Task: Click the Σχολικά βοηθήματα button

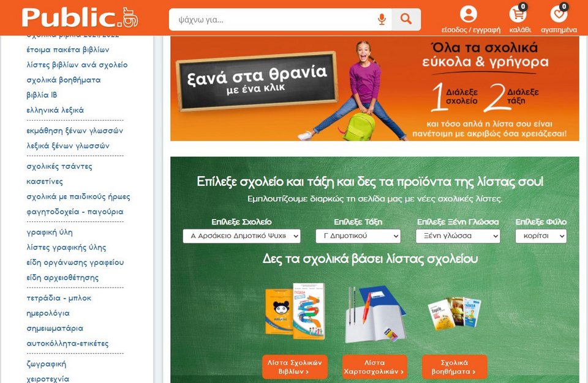Action: click(x=453, y=366)
